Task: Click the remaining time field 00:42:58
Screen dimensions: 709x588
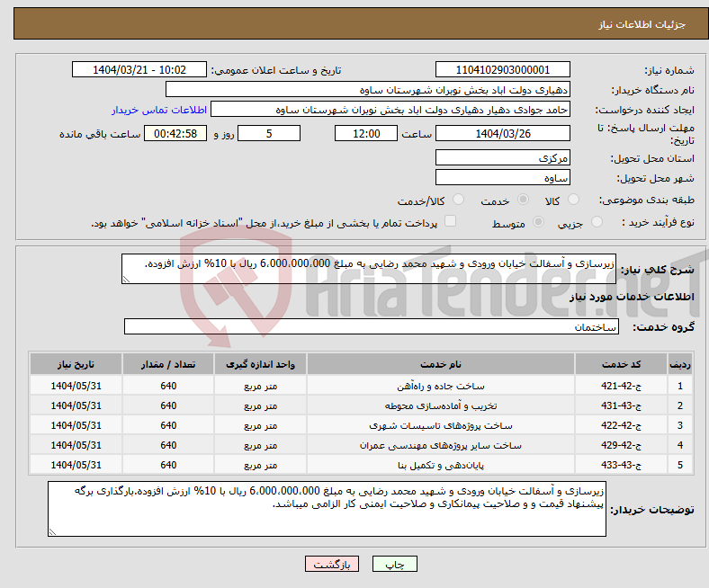Action: (175, 133)
